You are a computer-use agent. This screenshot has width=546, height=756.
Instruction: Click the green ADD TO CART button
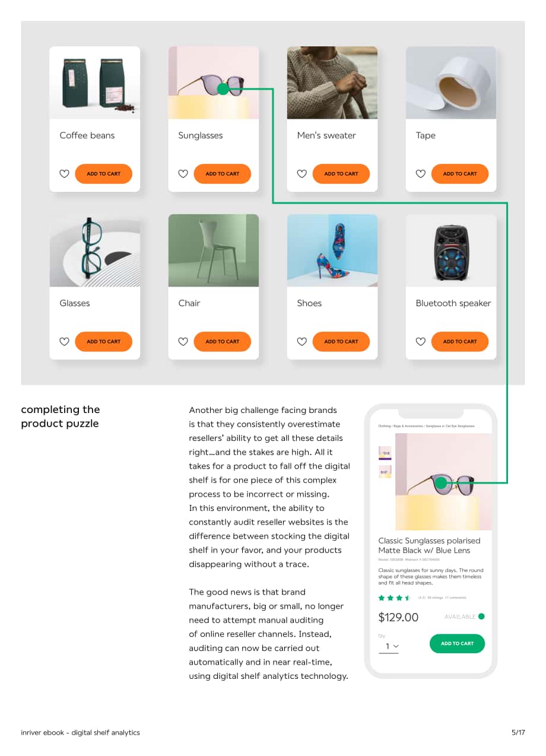pyautogui.click(x=457, y=643)
